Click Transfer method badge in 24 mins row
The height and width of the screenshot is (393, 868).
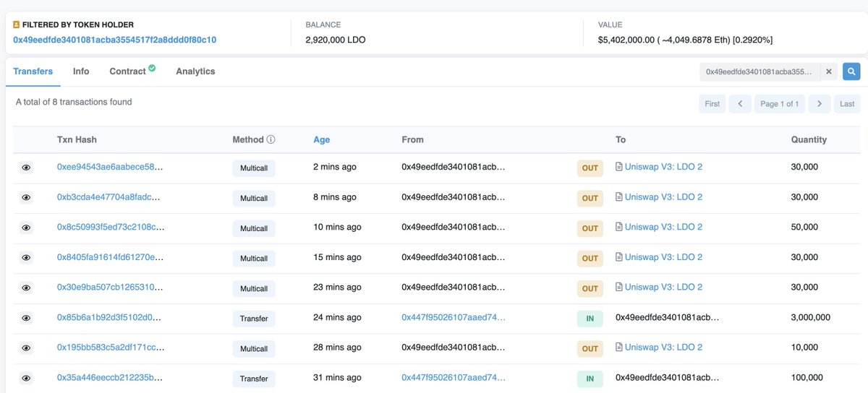pyautogui.click(x=254, y=319)
